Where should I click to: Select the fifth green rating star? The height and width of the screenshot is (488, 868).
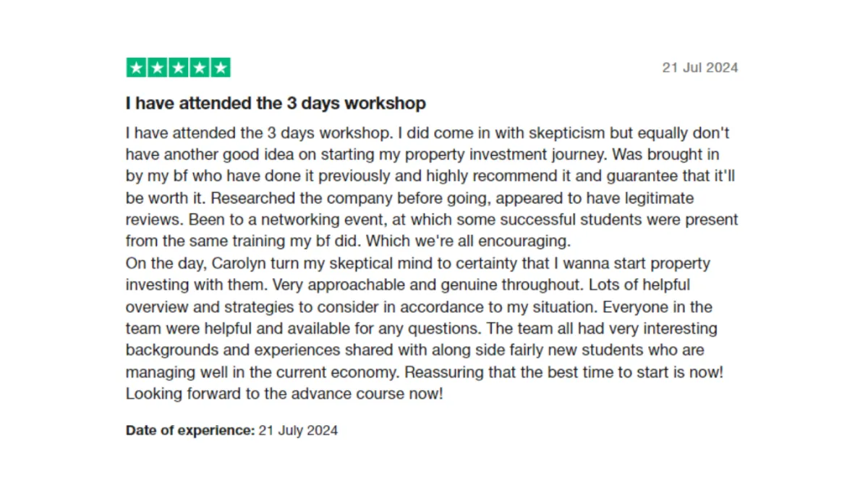coord(220,68)
